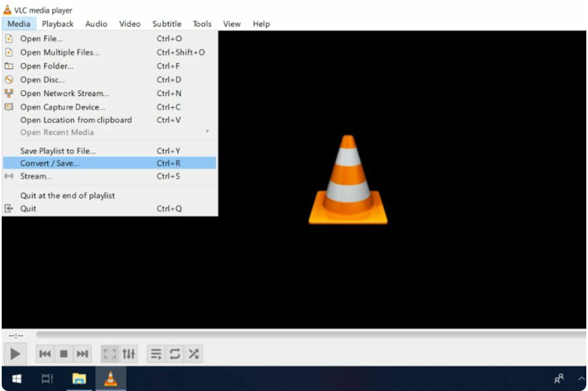Click the Stop playback button

63,354
